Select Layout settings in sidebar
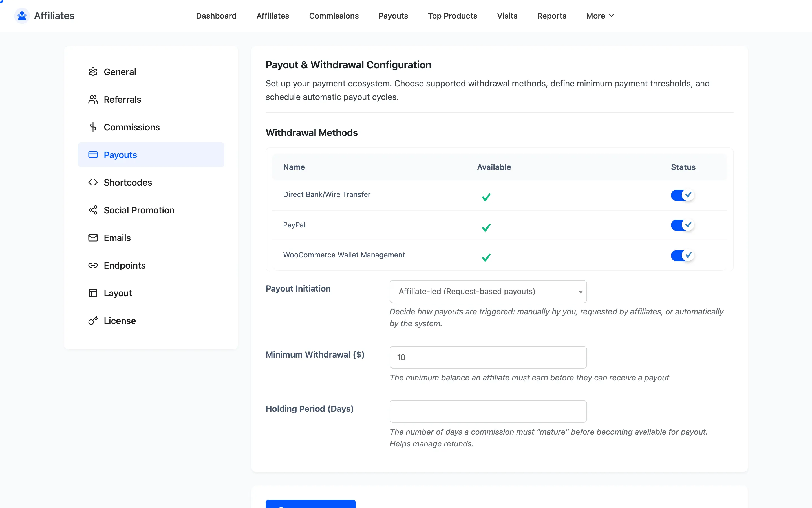Viewport: 812px width, 508px height. tap(151, 293)
